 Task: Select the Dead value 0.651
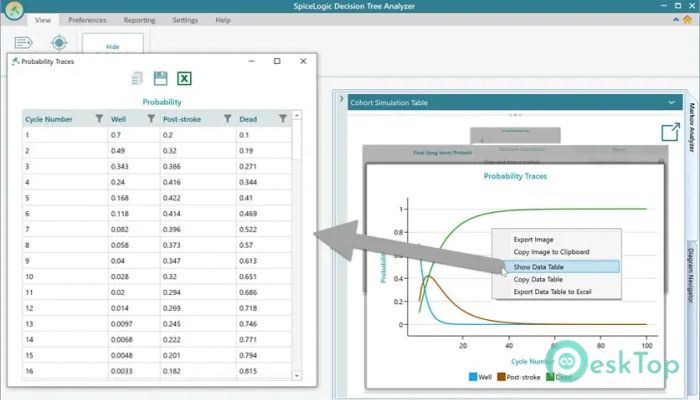248,276
